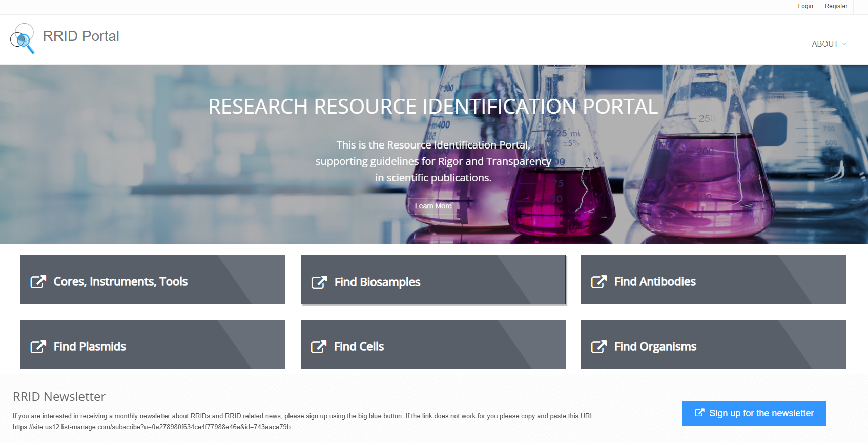Click the RRID Portal magnifier logo
Viewport: 868px width, 443px height.
coord(23,38)
